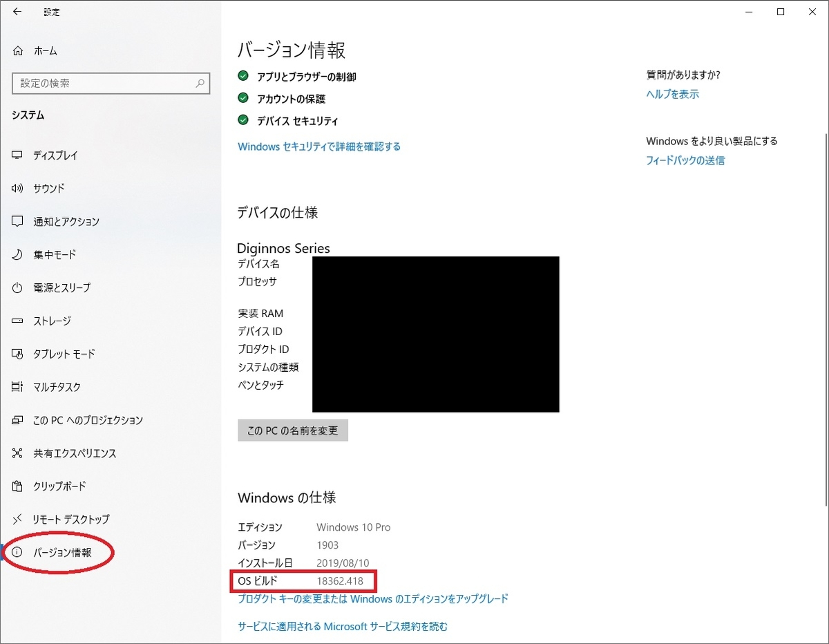This screenshot has height=644, width=829.
Task: Click the システムの種類 label
Action: 268,367
